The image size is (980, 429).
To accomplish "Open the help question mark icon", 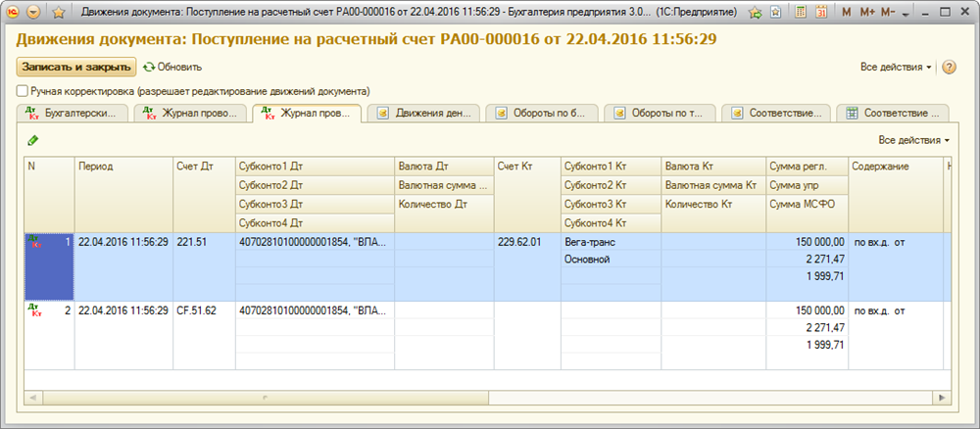I will point(948,68).
